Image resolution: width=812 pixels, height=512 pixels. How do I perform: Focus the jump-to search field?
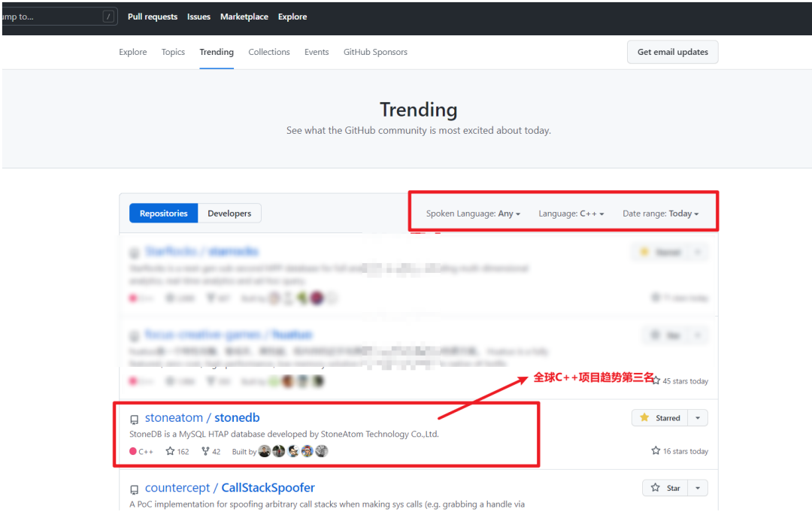coord(59,17)
